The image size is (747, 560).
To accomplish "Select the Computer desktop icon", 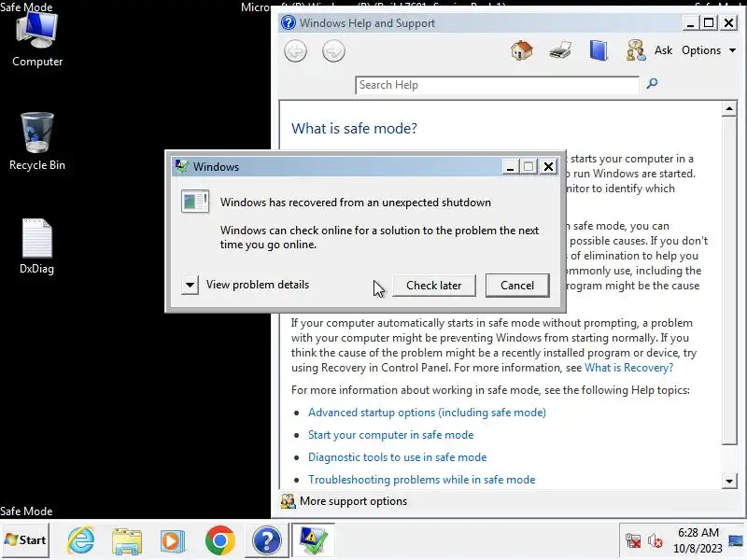I will tap(37, 39).
